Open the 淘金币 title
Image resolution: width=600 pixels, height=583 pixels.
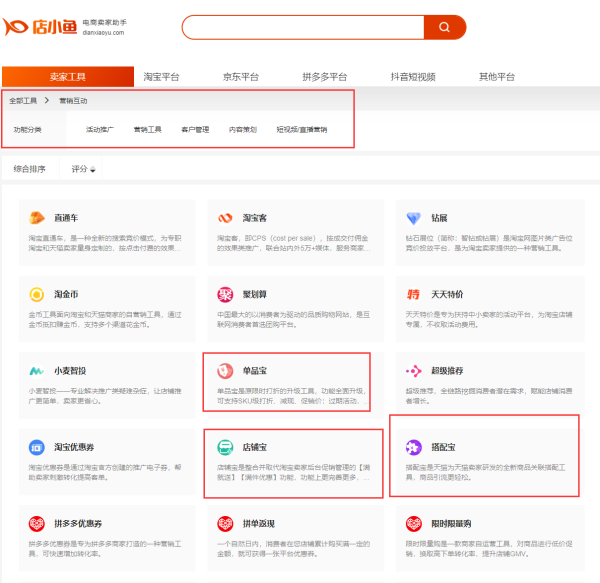66,294
